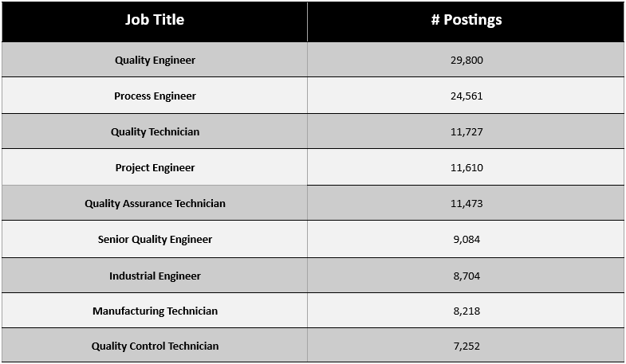Screen dimensions: 626x364
Task: Select the 11,727 value cell
Action: [467, 132]
